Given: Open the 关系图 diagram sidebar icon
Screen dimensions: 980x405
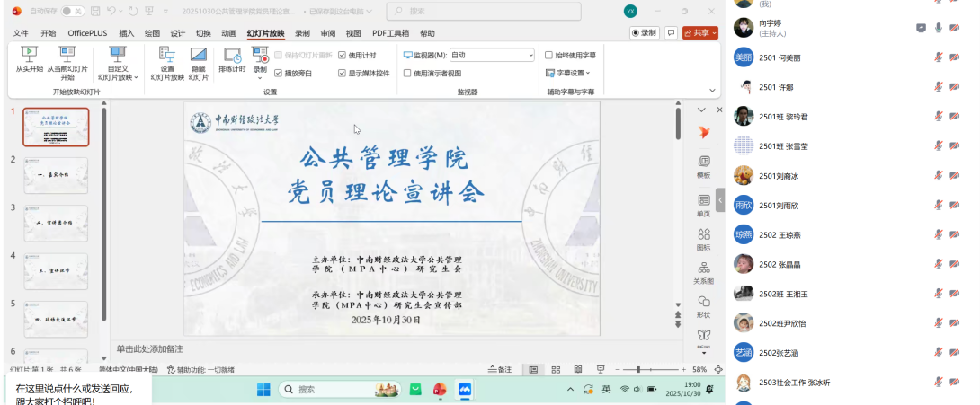Looking at the screenshot, I should (703, 271).
